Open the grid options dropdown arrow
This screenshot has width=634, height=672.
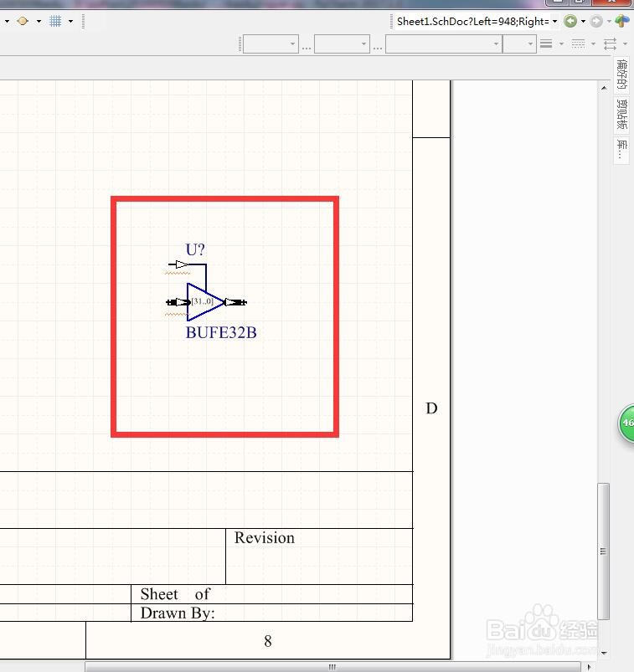pyautogui.click(x=71, y=21)
